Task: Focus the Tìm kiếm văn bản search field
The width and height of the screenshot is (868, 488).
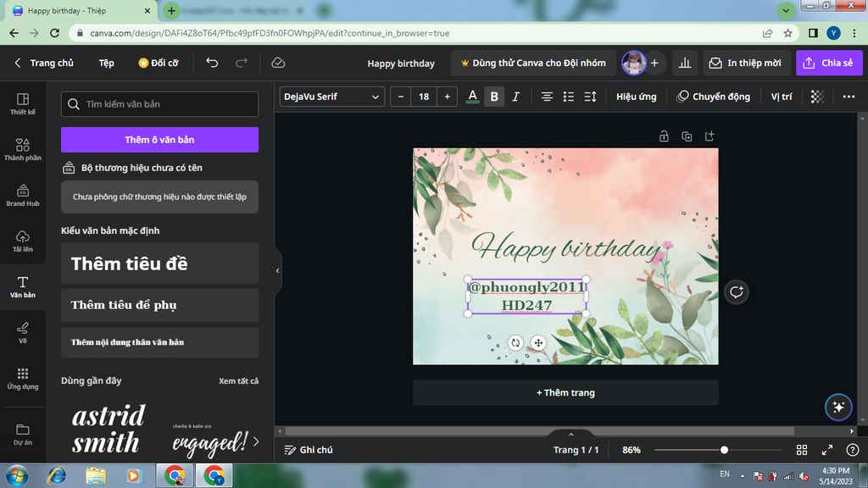Action: (159, 104)
